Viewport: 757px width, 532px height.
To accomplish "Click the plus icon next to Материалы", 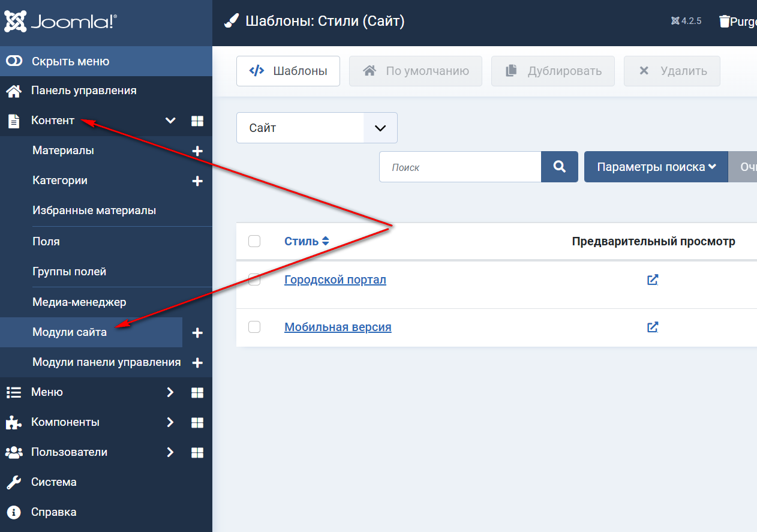I will click(x=197, y=151).
